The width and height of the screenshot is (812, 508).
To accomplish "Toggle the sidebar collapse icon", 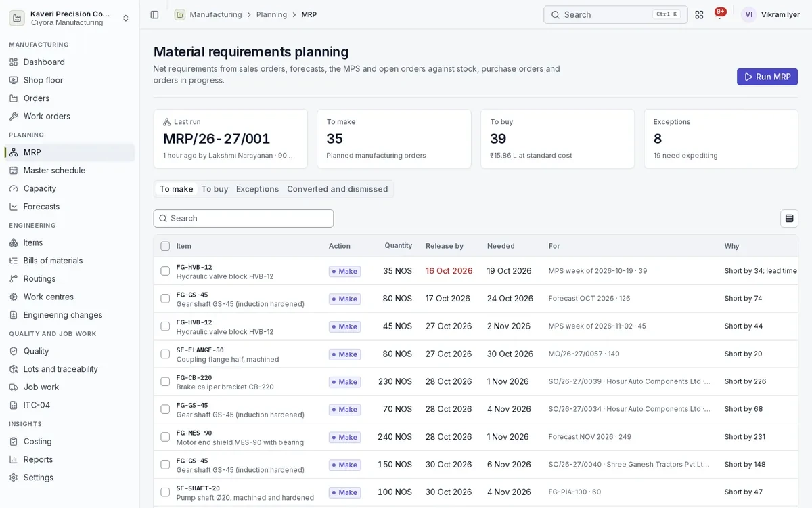I will tap(154, 14).
